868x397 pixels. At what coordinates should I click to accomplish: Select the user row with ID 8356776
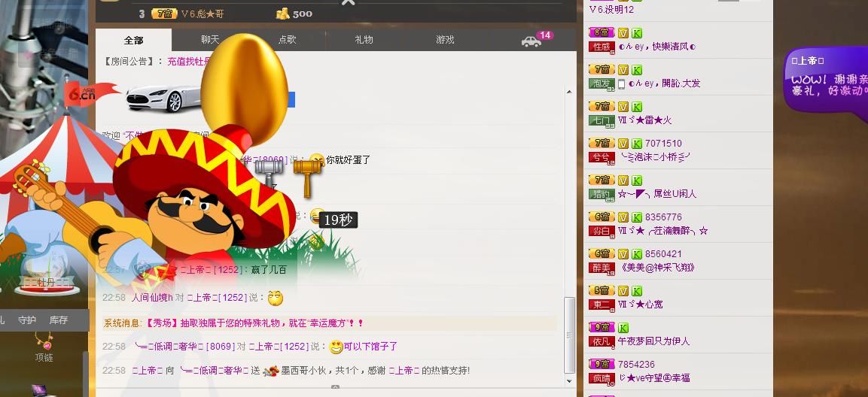678,224
